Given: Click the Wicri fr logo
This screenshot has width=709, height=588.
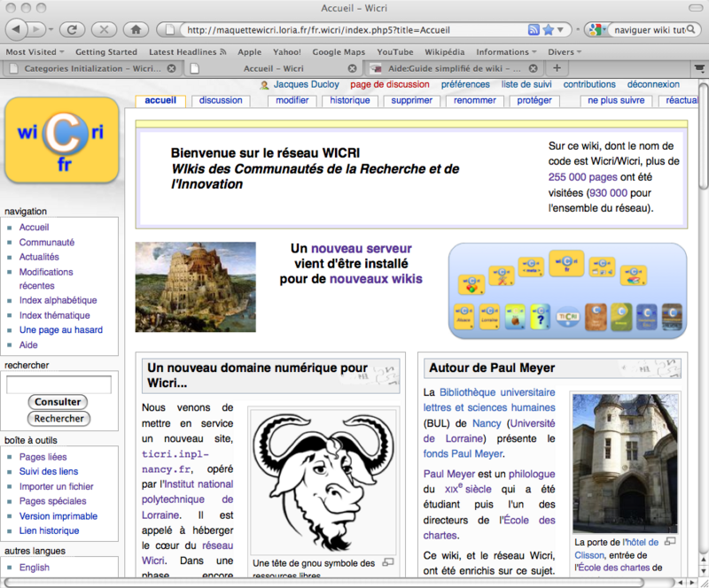Looking at the screenshot, I should pyautogui.click(x=61, y=141).
